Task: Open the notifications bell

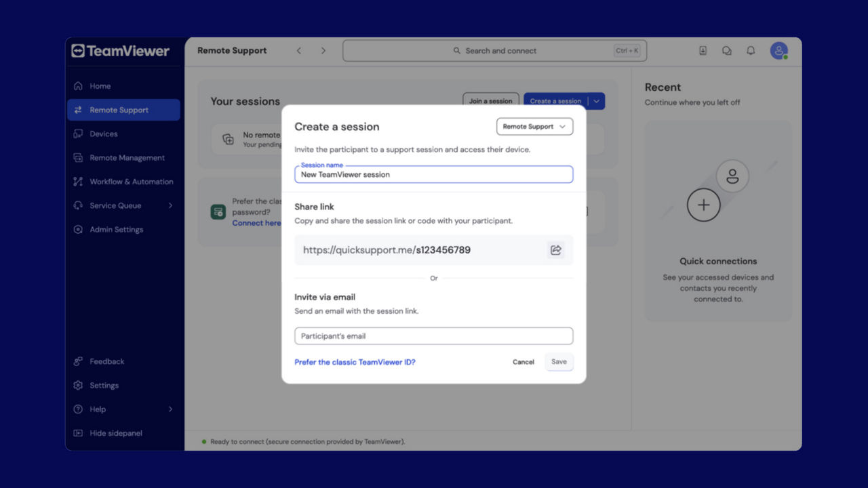Action: point(751,51)
